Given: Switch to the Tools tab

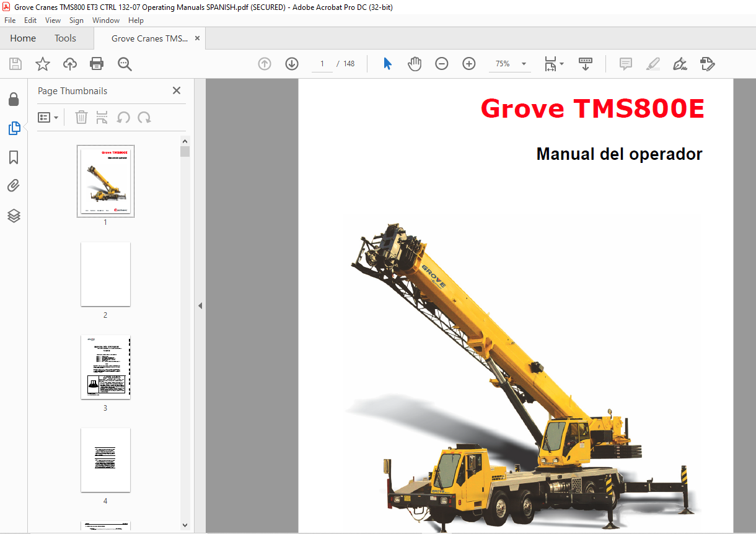Looking at the screenshot, I should 65,38.
